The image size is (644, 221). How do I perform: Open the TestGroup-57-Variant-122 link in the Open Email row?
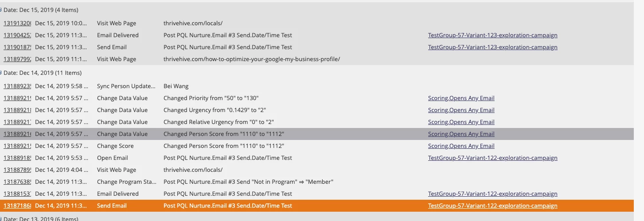point(492,158)
